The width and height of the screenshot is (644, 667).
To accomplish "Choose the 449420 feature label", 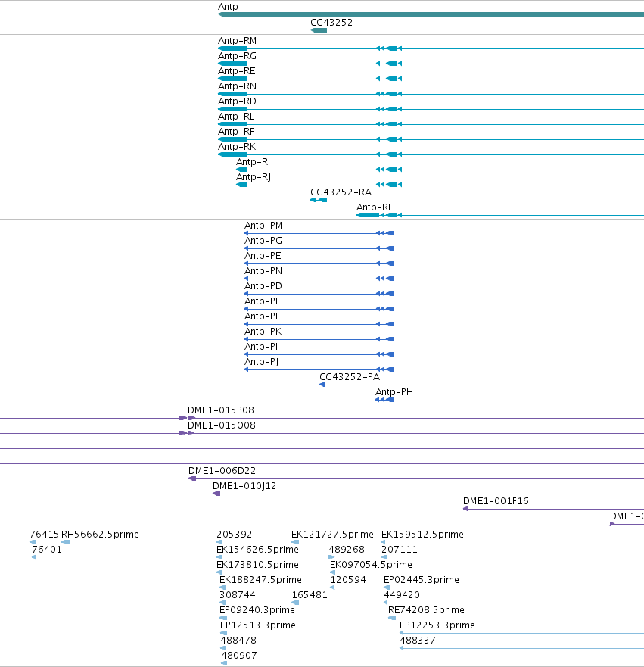I will [x=402, y=594].
